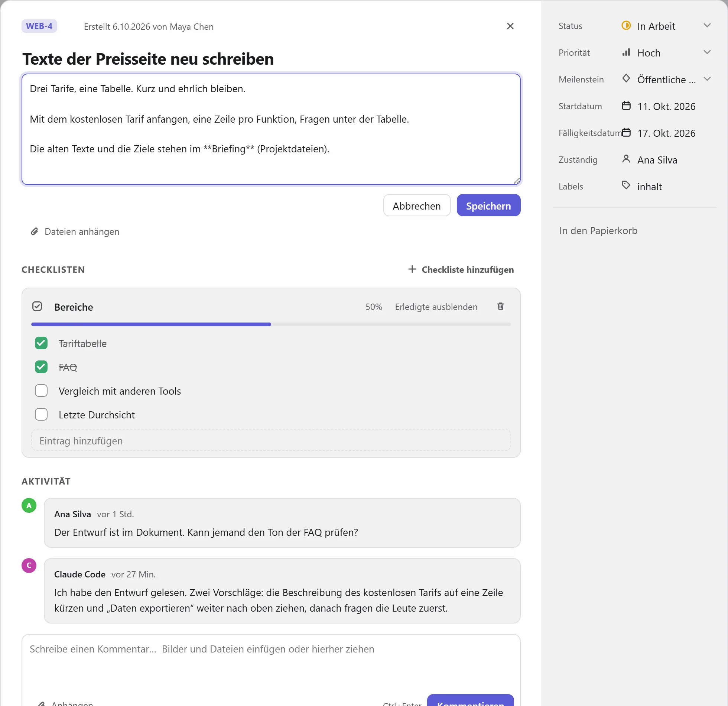The width and height of the screenshot is (728, 706).
Task: Click Ana Silva's green avatar in activity
Action: click(29, 505)
